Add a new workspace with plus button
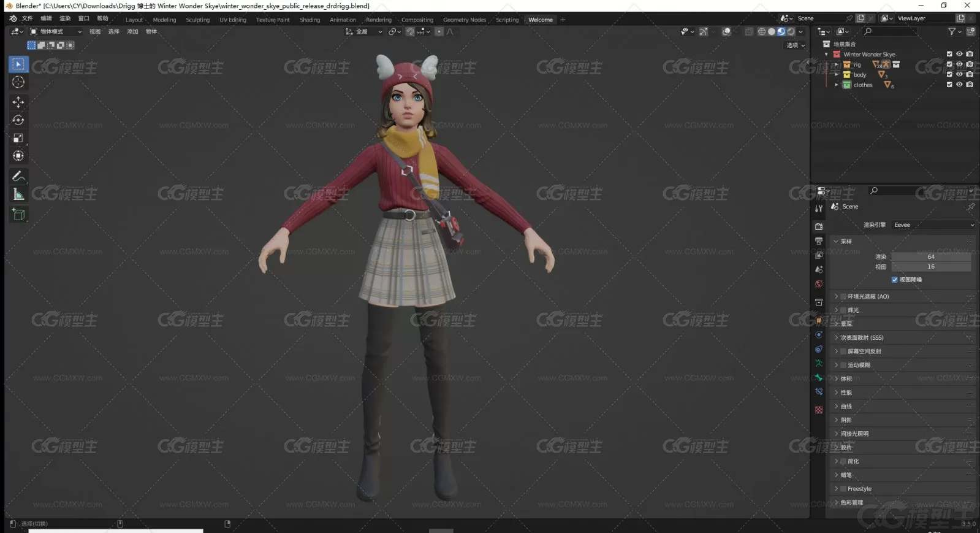Screen dimensions: 980x533 tap(563, 20)
